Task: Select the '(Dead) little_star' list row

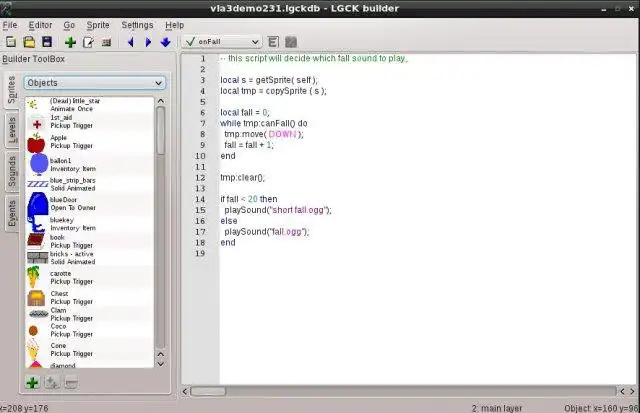Action: 90,105
